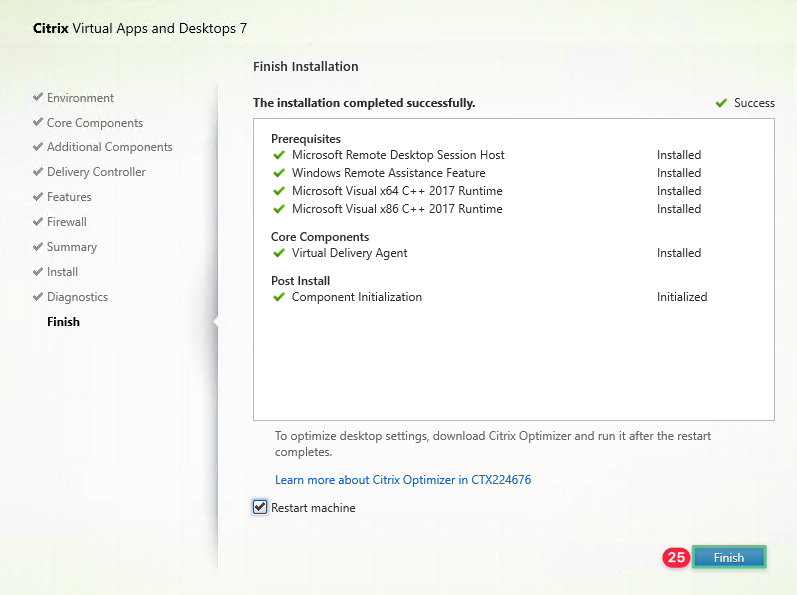
Task: Click checkmark beside Component Initialization
Action: tap(279, 297)
